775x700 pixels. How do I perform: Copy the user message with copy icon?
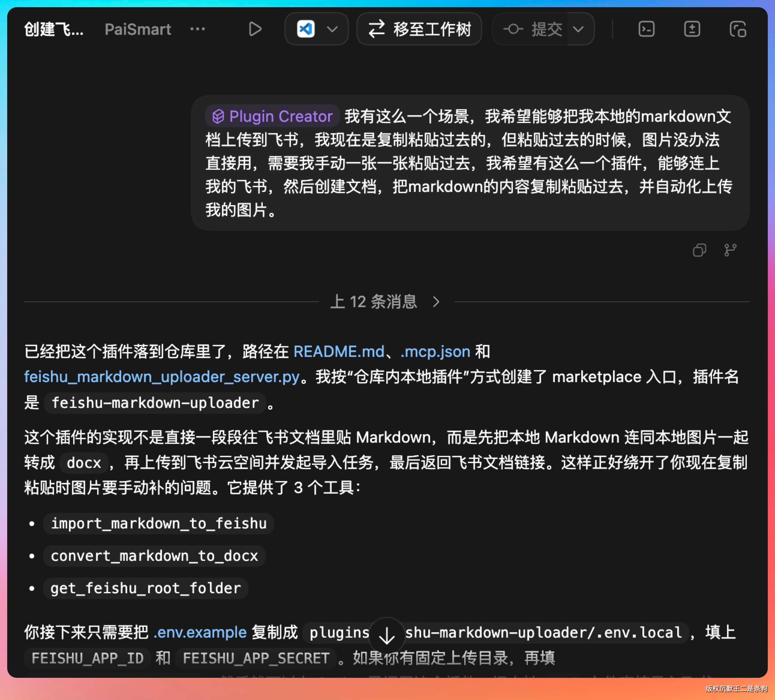pyautogui.click(x=699, y=250)
